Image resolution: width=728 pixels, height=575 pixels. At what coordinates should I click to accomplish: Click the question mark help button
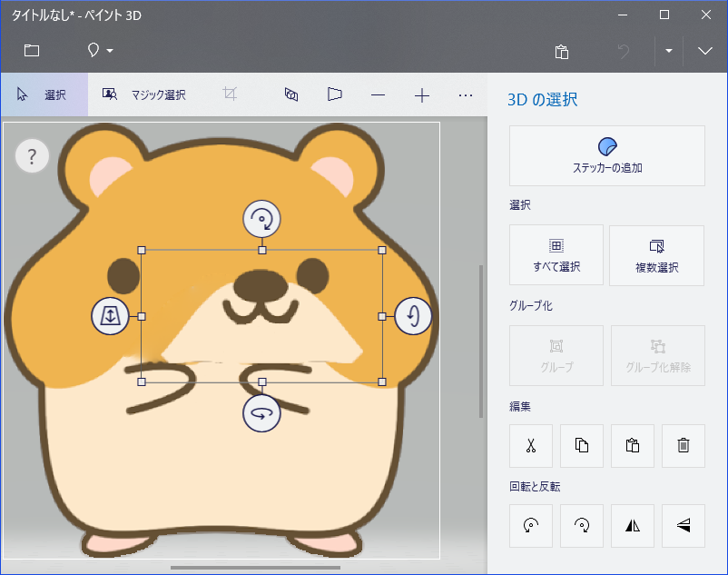pos(32,156)
